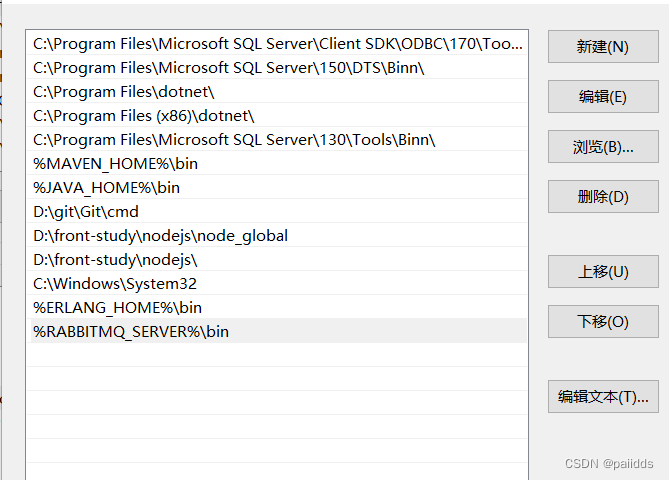Choose the D:\front-study\nodejs\node_global entry
This screenshot has width=669, height=480.
160,235
